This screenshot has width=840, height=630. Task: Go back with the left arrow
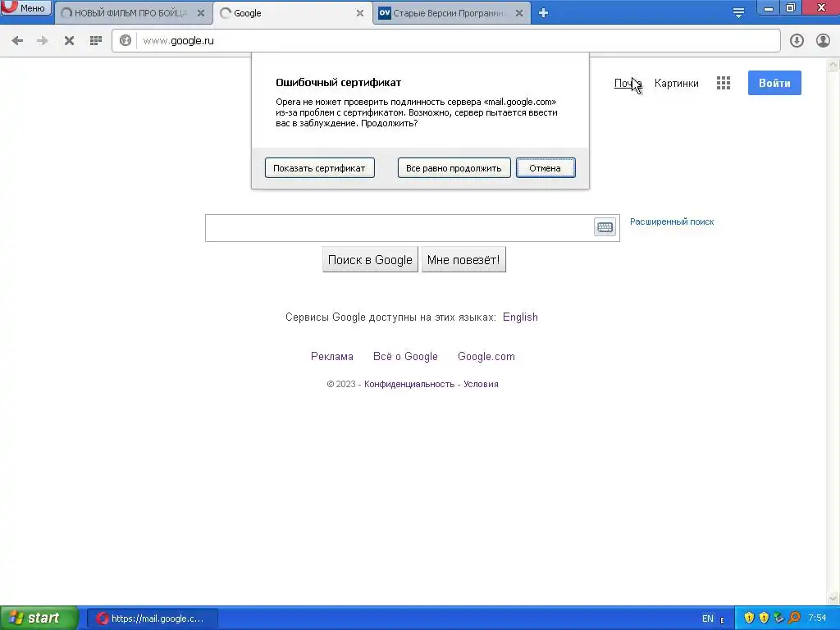click(17, 41)
